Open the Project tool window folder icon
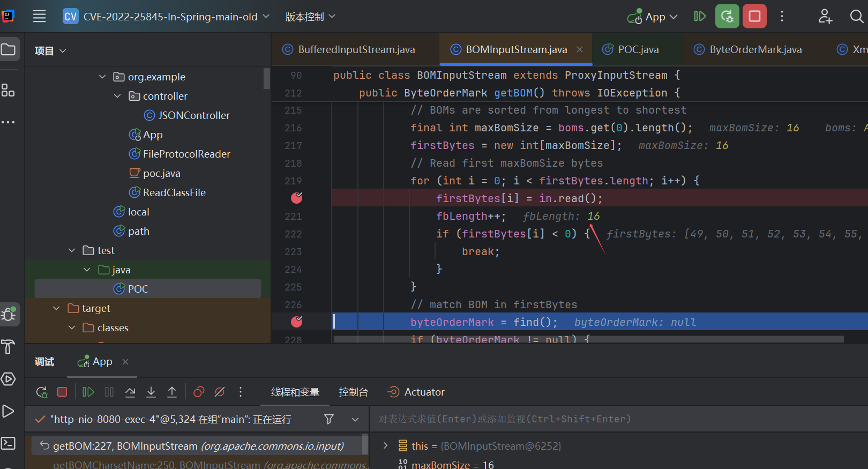The height and width of the screenshot is (469, 868). [x=8, y=50]
